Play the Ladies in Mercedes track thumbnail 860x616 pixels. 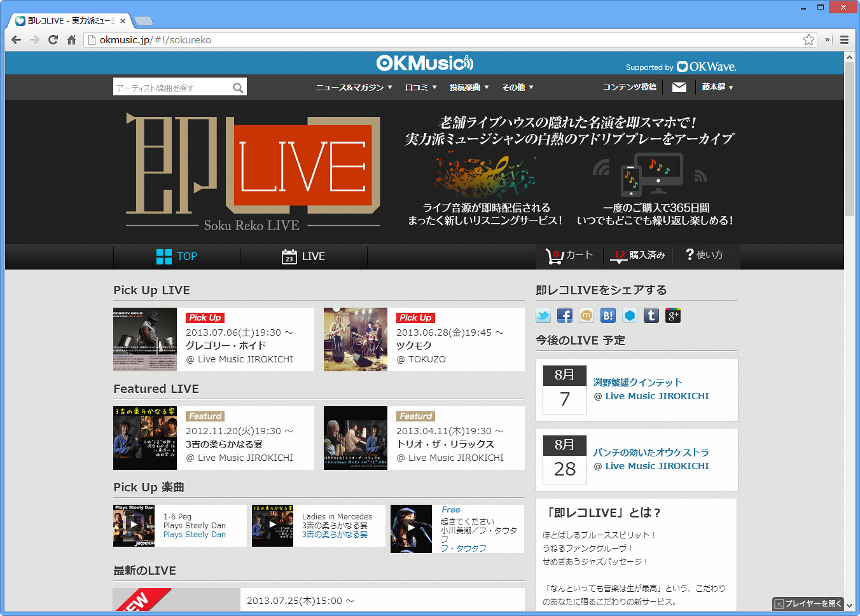(x=272, y=525)
